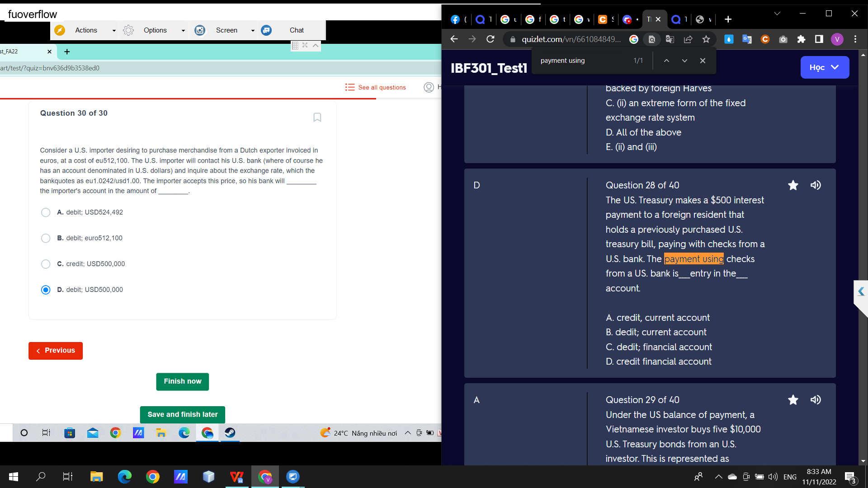Expand the Học dropdown button
This screenshot has height=488, width=868.
825,67
